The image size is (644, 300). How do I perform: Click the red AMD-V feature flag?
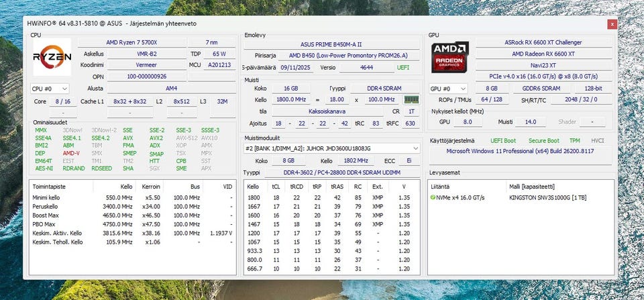(x=71, y=153)
